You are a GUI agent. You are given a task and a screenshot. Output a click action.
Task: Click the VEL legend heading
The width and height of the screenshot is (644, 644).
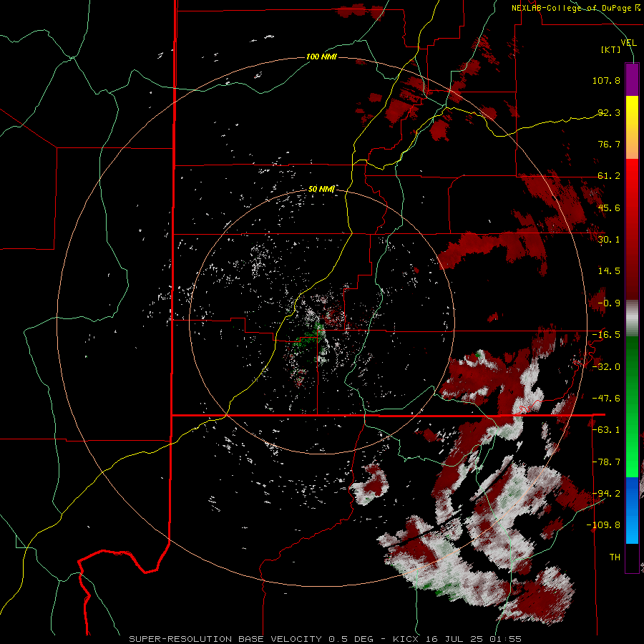click(x=628, y=42)
